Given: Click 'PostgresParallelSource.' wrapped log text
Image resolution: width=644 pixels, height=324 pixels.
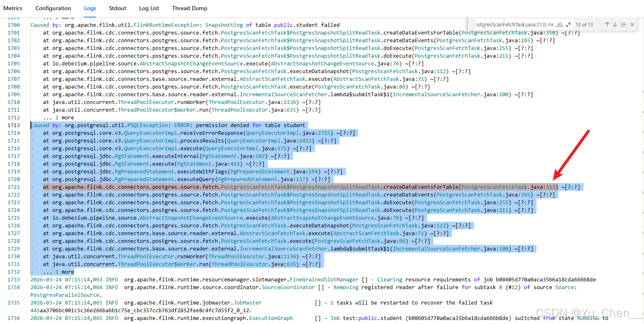Looking at the screenshot, I should tap(66, 295).
